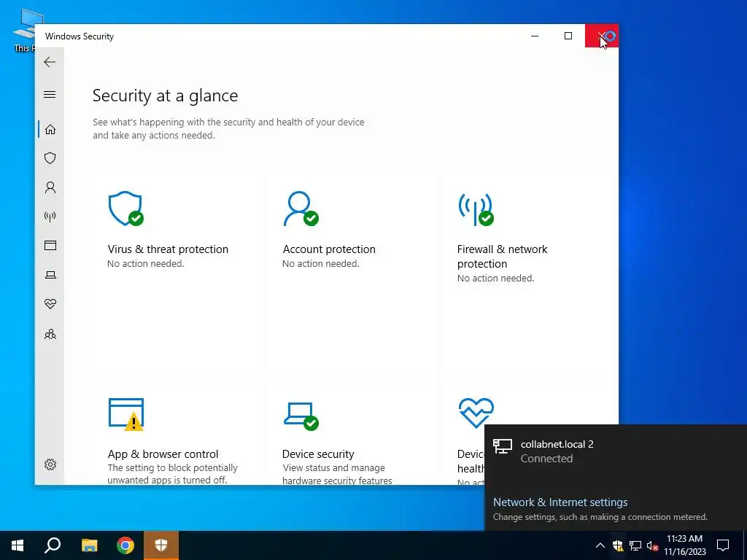Click 'Change settings, such as making' description
Viewport: 747px width, 560px height.
click(600, 517)
